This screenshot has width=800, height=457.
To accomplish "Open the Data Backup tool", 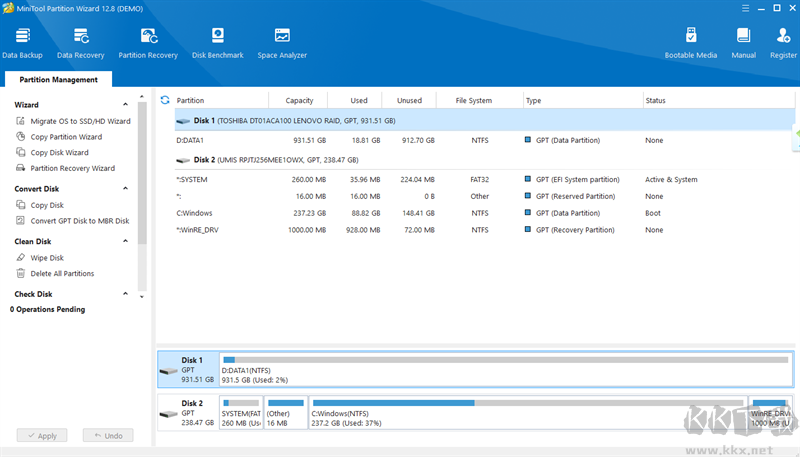I will pos(22,42).
